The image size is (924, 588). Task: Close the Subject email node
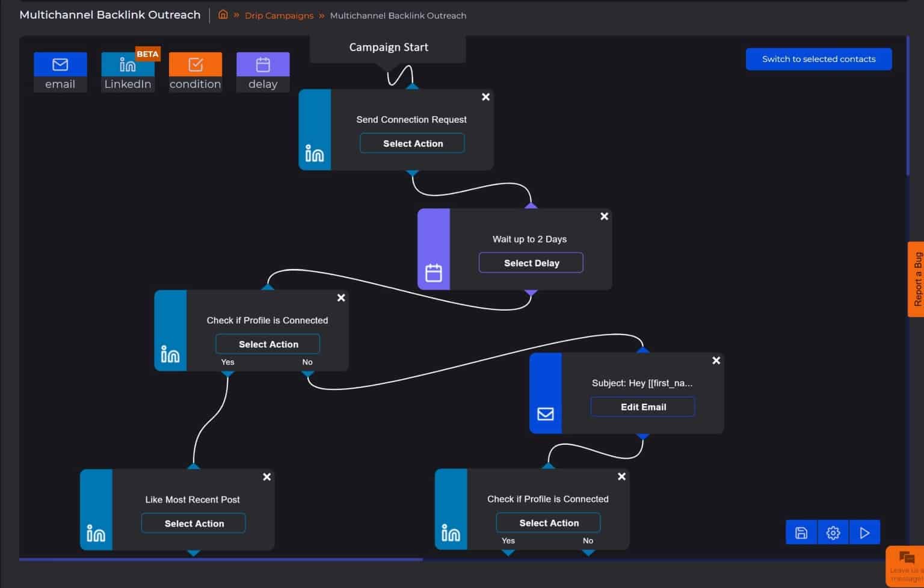[x=716, y=361]
